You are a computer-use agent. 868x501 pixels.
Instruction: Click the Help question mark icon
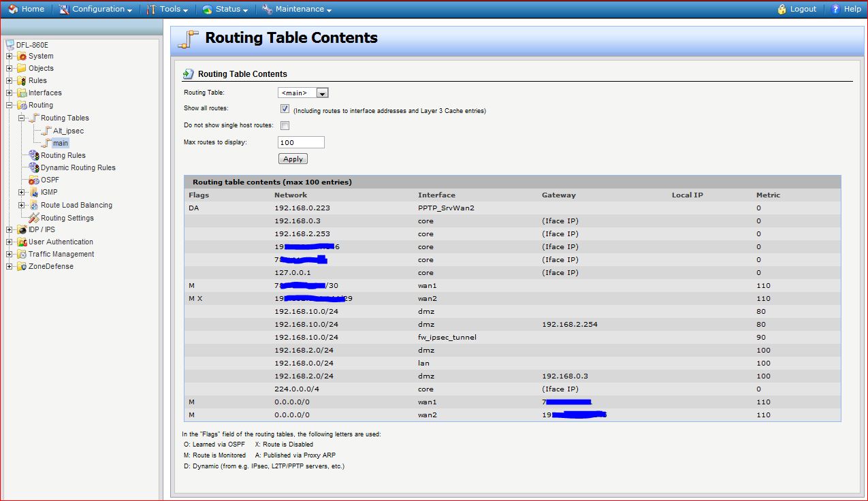[x=835, y=9]
